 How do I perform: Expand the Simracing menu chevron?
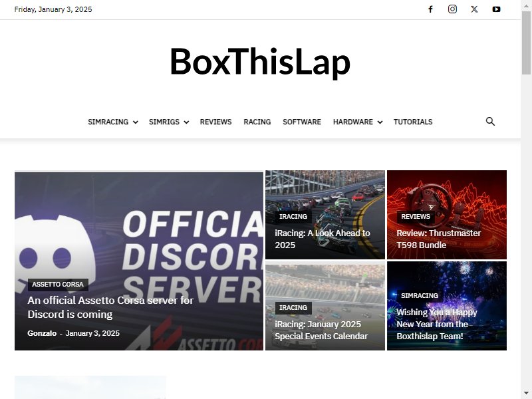[136, 122]
